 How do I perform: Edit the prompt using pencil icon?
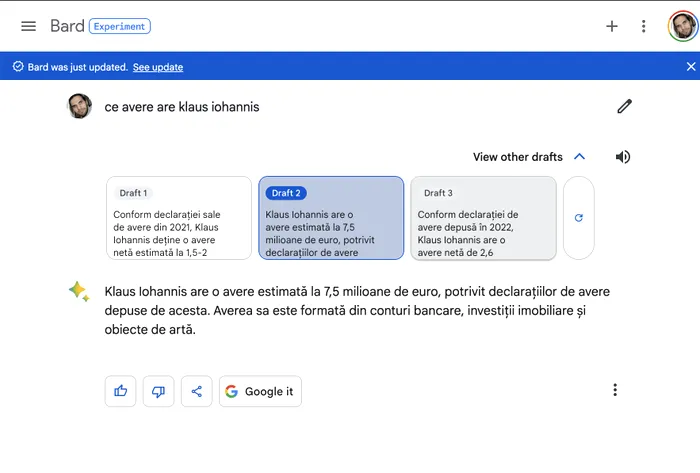pos(625,106)
